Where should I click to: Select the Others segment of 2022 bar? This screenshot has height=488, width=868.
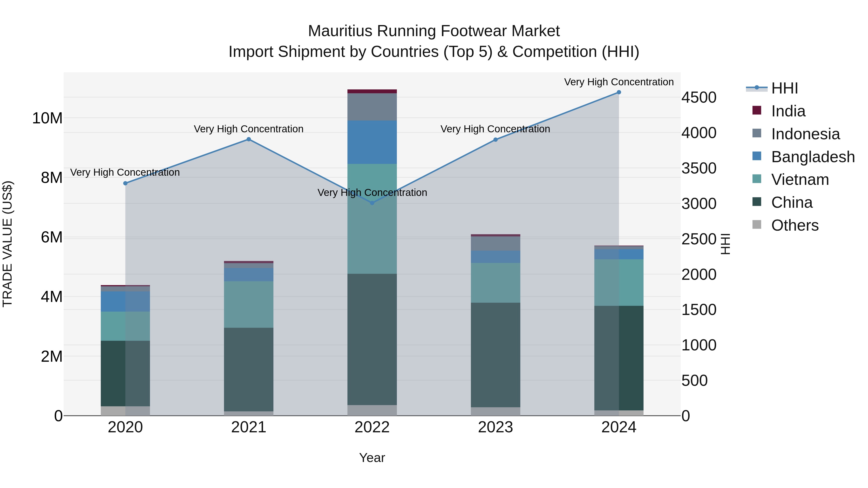[x=372, y=410]
